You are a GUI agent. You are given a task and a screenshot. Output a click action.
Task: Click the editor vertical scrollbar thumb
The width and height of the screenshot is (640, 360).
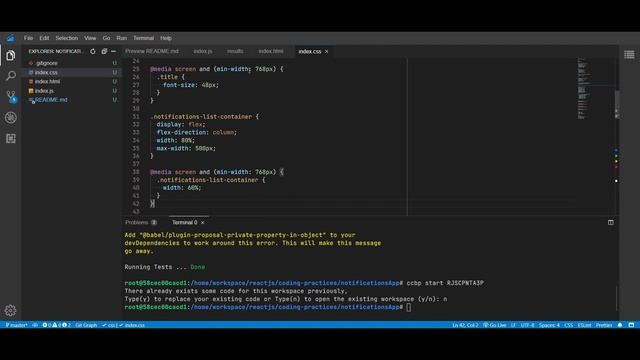[617, 105]
